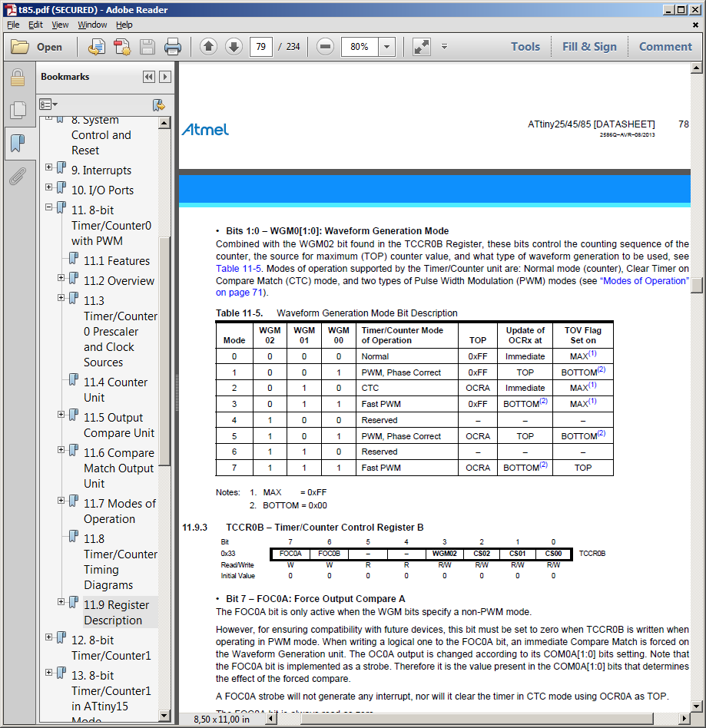Image resolution: width=706 pixels, height=728 pixels.
Task: Follow the "Modes of Operation" link
Action: tap(645, 281)
